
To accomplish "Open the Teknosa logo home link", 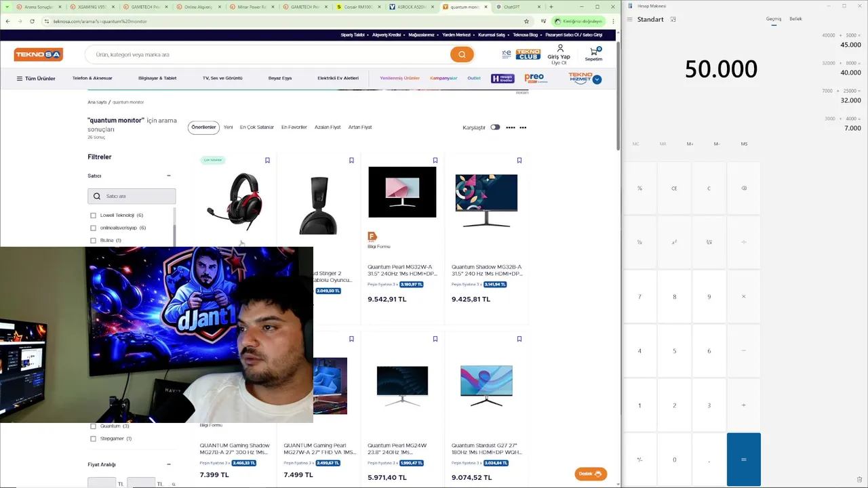I will tap(39, 54).
